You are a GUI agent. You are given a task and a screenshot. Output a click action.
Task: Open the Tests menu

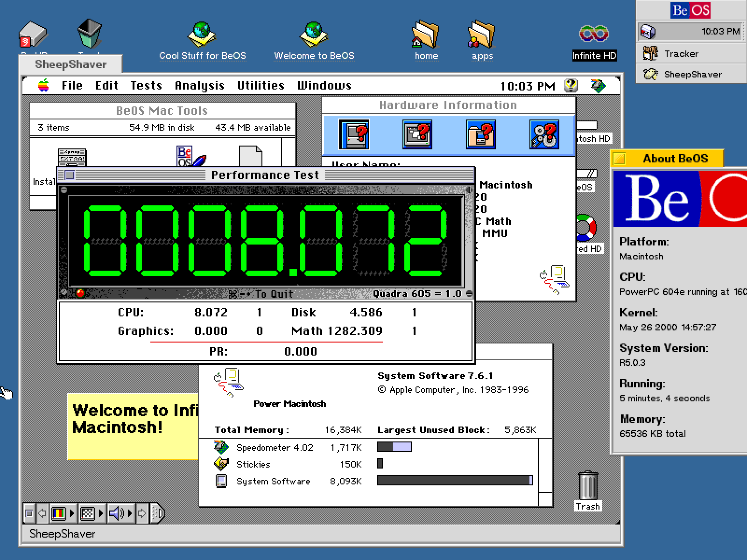pyautogui.click(x=146, y=85)
